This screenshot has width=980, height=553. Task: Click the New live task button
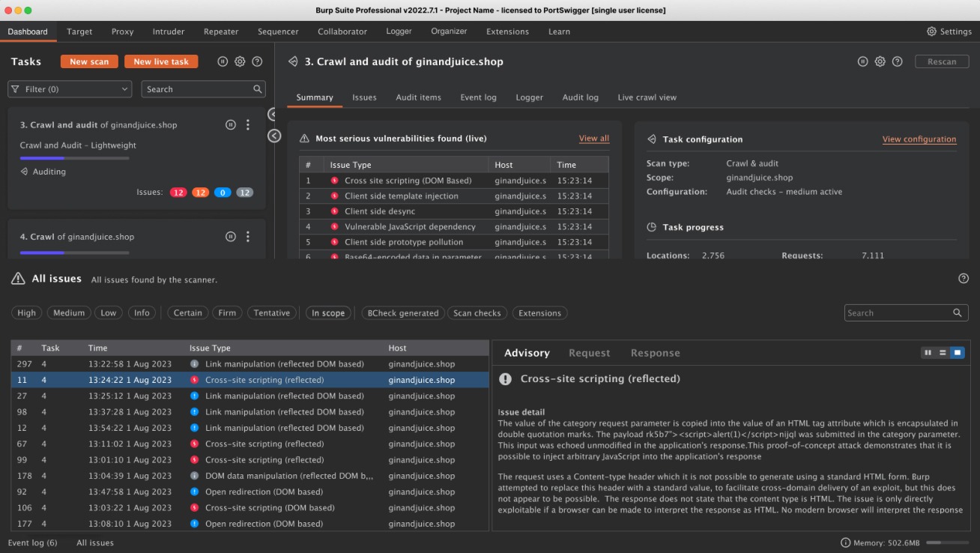tap(161, 61)
